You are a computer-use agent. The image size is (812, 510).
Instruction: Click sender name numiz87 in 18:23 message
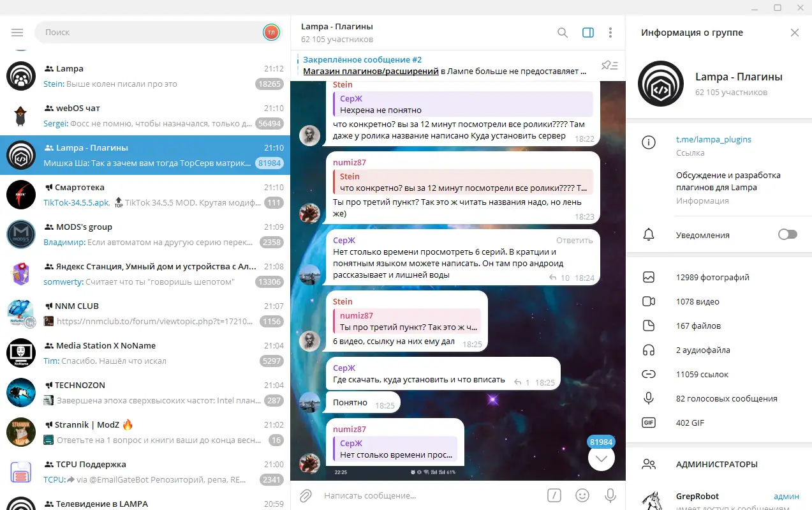(350, 163)
